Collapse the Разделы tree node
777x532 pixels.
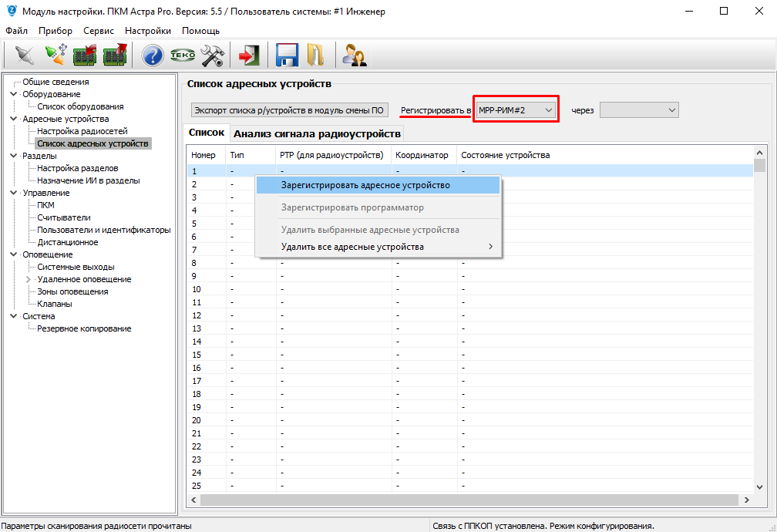tap(13, 156)
